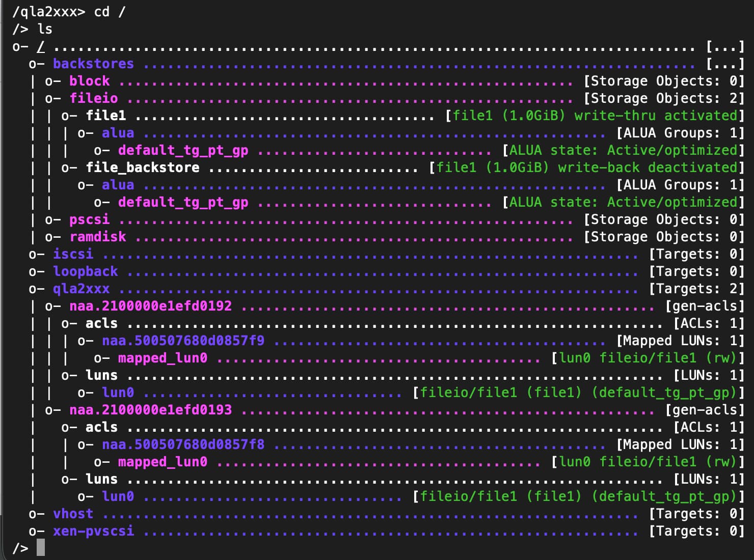Viewport: 754px width, 560px height.
Task: Click target naa.2100000e1efd0193
Action: pyautogui.click(x=150, y=410)
